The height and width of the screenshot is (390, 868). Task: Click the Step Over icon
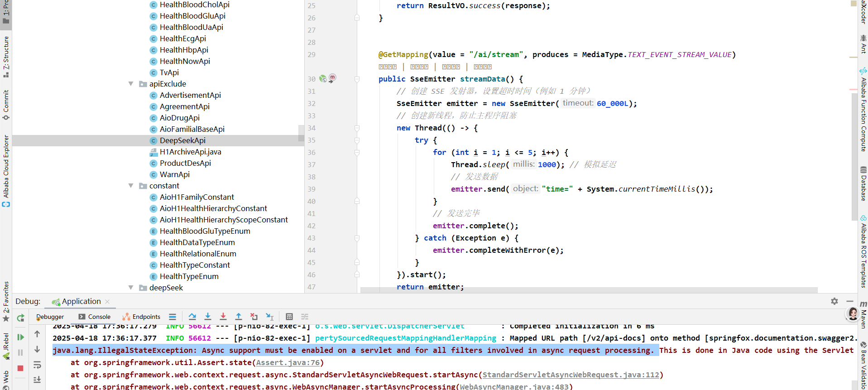(192, 317)
